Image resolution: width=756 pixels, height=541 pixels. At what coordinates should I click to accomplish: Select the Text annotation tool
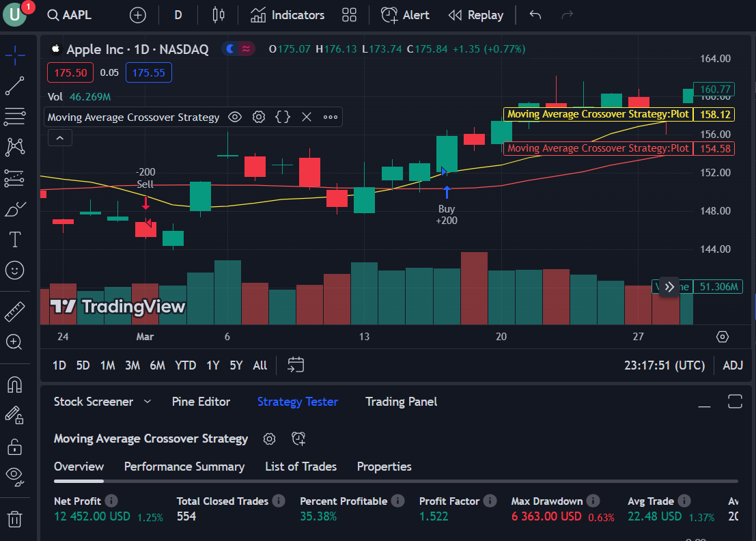tap(15, 239)
